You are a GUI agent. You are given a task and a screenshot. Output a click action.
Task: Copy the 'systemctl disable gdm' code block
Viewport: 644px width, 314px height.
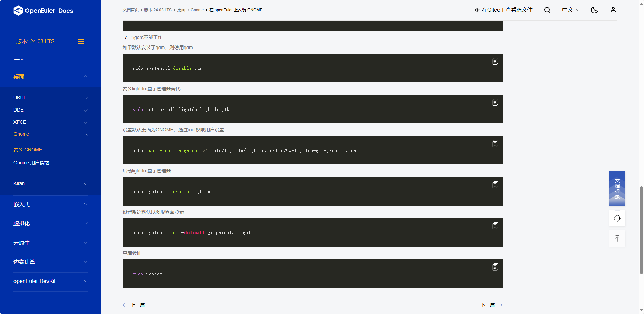pyautogui.click(x=495, y=61)
